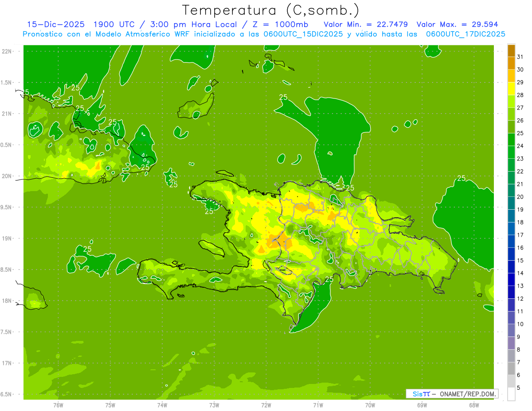
Task: Click the color bar label "7"
Action: point(519,362)
